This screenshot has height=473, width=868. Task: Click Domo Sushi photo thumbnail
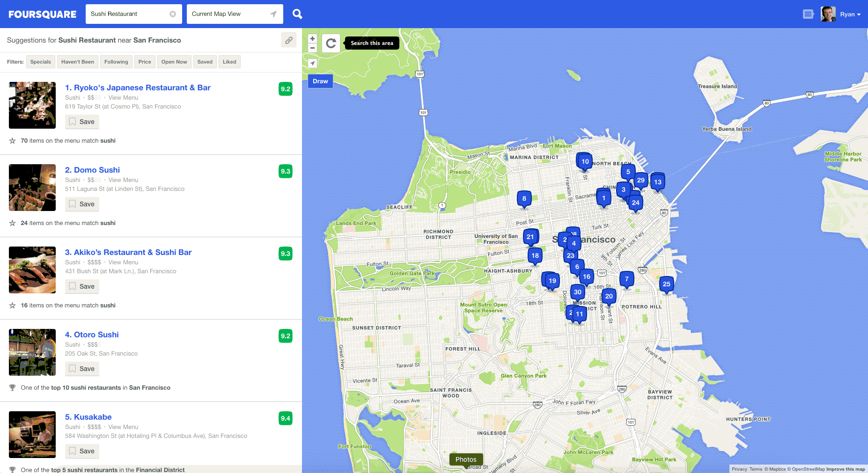(32, 188)
